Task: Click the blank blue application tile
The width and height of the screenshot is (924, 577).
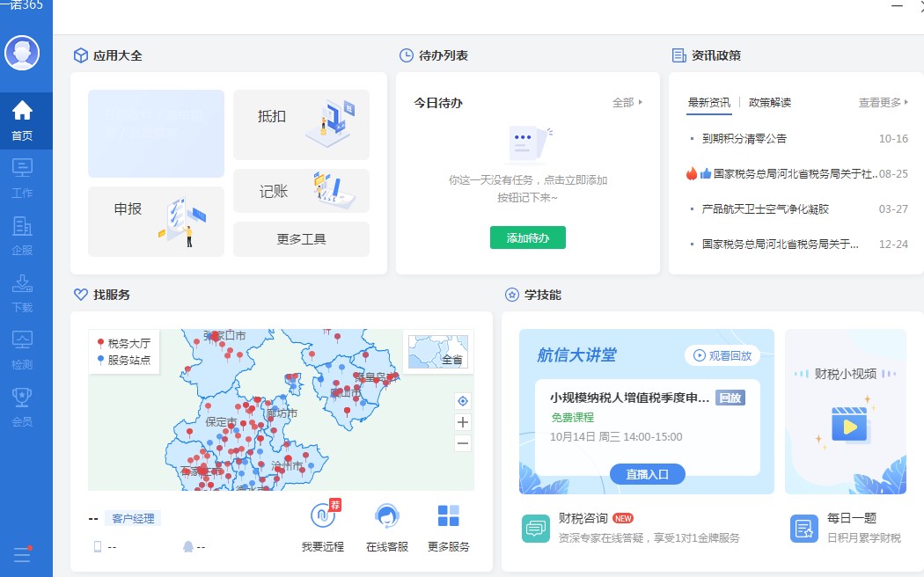Action: (x=156, y=134)
